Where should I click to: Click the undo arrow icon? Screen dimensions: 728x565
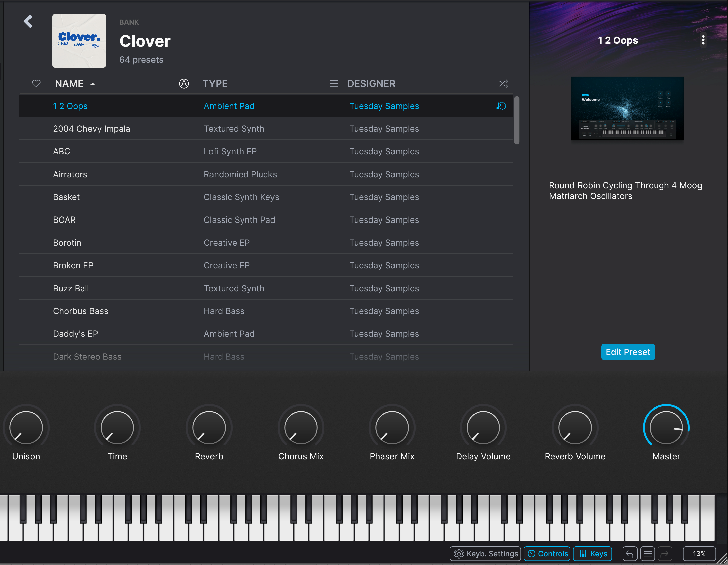pyautogui.click(x=630, y=554)
